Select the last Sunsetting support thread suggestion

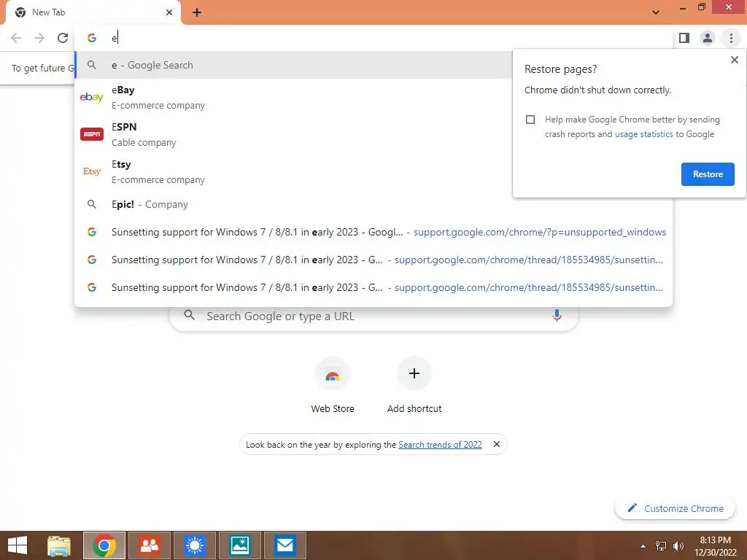click(373, 287)
